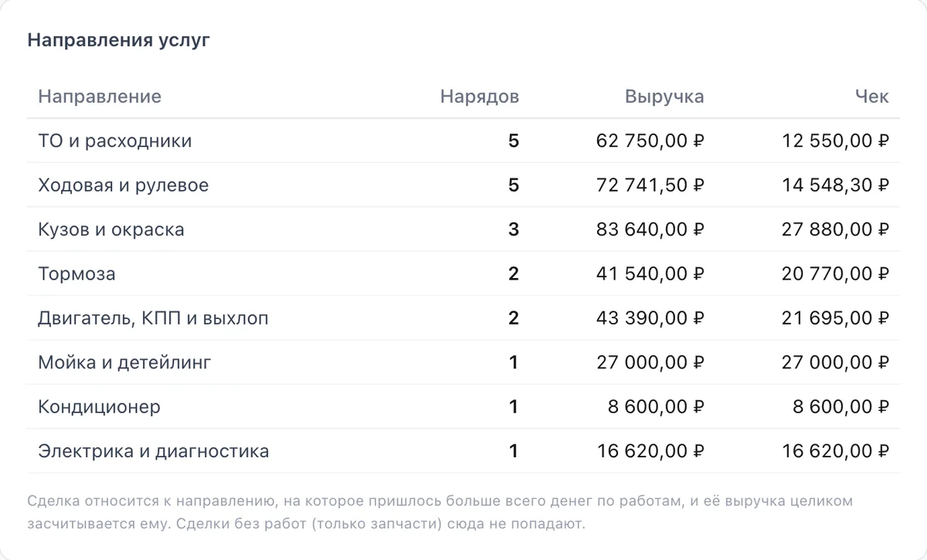Click the 'Направление' column header
Screen dimensions: 927x560
(x=100, y=97)
